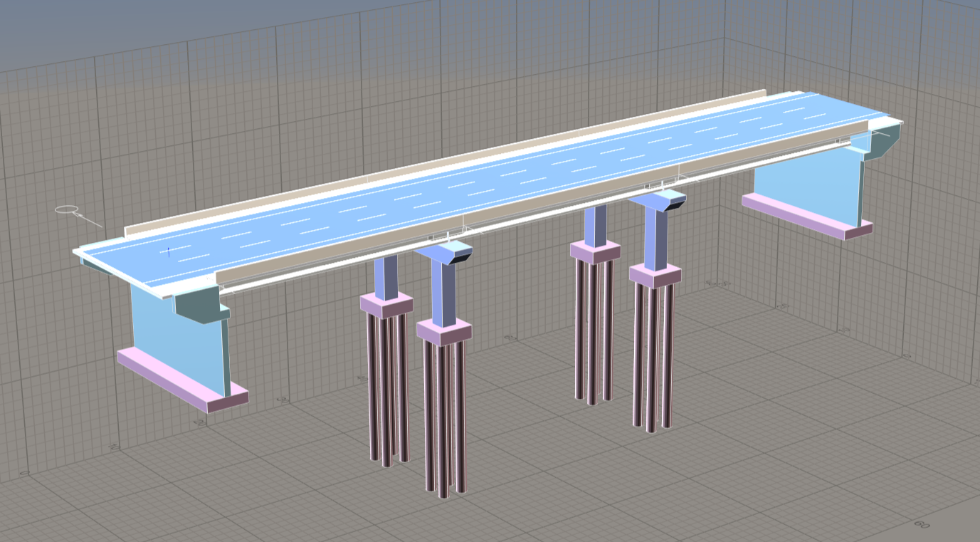
Task: Select the blue roadway deck surface
Action: tap(498, 178)
